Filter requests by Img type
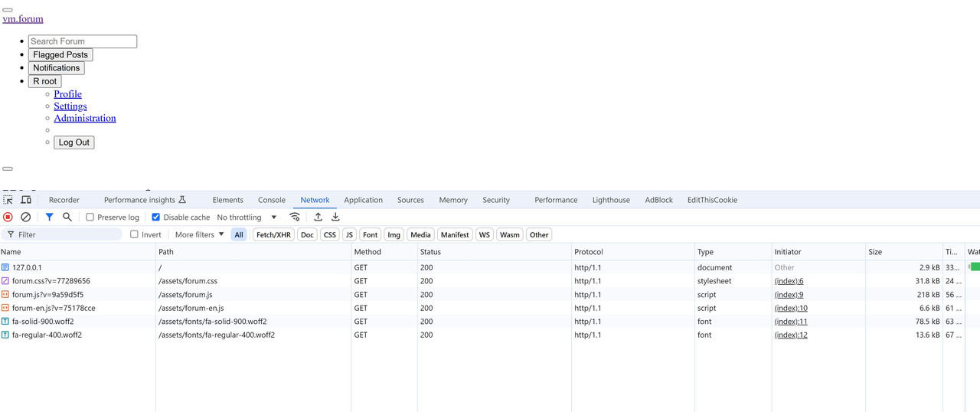Screen dimensions: 980x412 click(394, 234)
